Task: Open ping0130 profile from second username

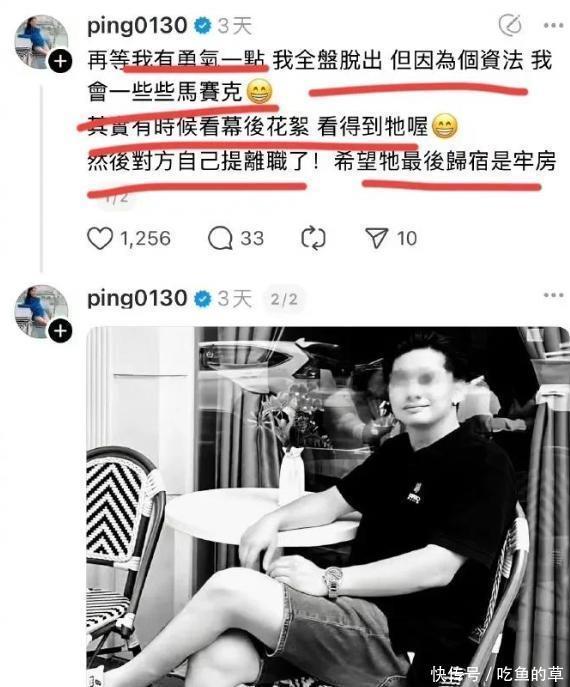Action: (137, 299)
